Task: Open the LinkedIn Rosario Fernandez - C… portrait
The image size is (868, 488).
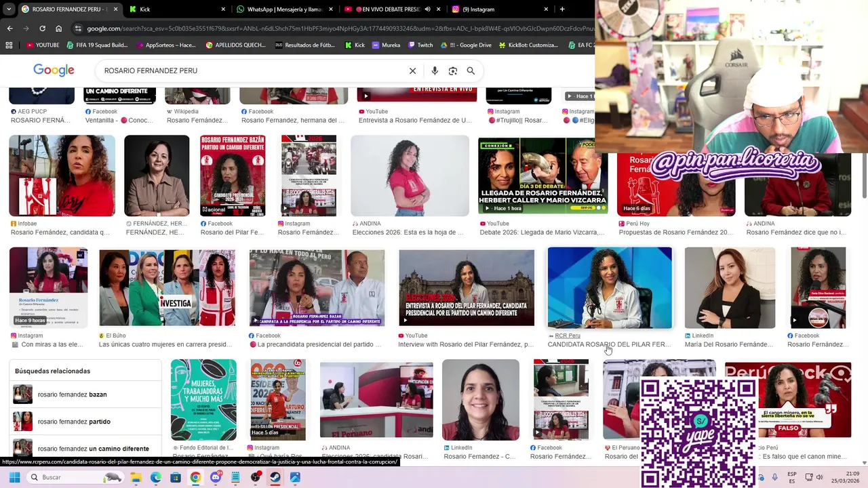Action: click(x=481, y=400)
